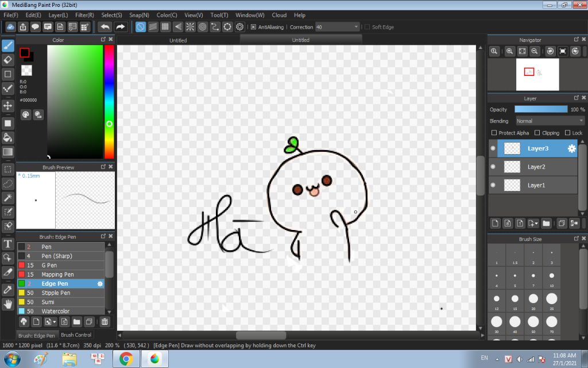Click the cloud save icon
The width and height of the screenshot is (588, 368).
(x=10, y=27)
